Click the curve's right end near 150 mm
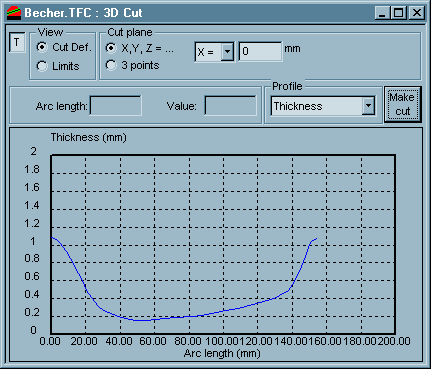The width and height of the screenshot is (431, 369). click(316, 238)
